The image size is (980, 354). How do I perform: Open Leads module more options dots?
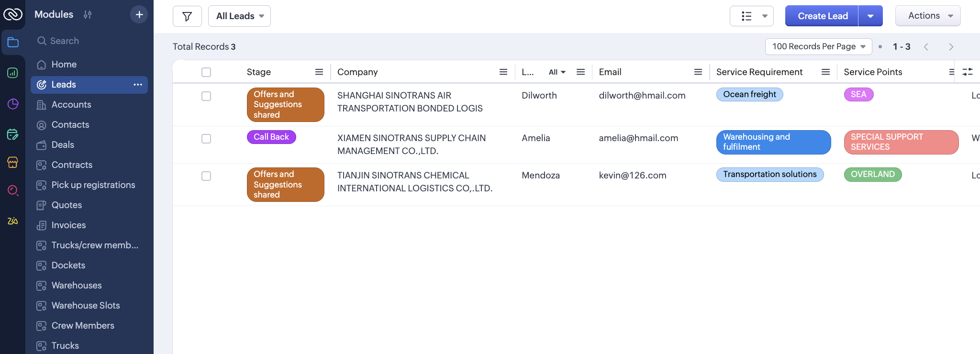[x=138, y=85]
